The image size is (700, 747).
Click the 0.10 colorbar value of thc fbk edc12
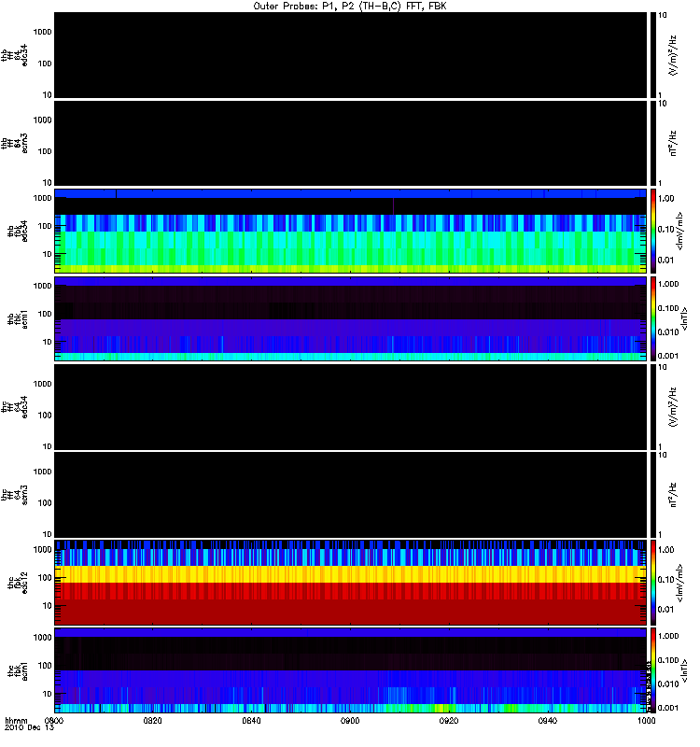pyautogui.click(x=665, y=580)
